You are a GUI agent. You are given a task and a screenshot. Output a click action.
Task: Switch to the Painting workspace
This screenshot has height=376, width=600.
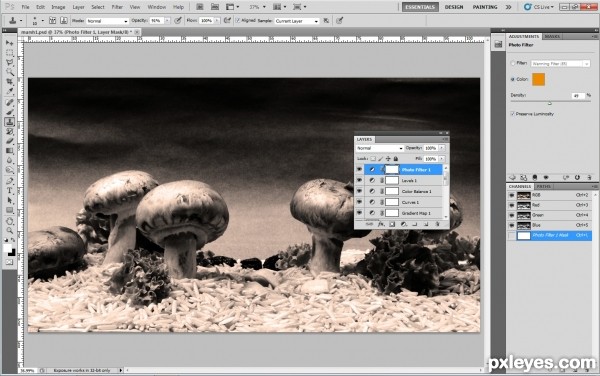485,7
